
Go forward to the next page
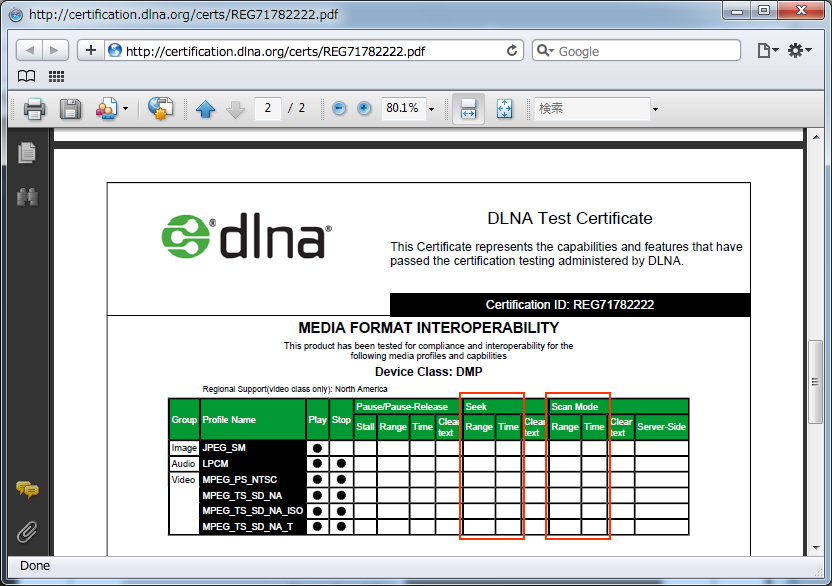pos(55,50)
